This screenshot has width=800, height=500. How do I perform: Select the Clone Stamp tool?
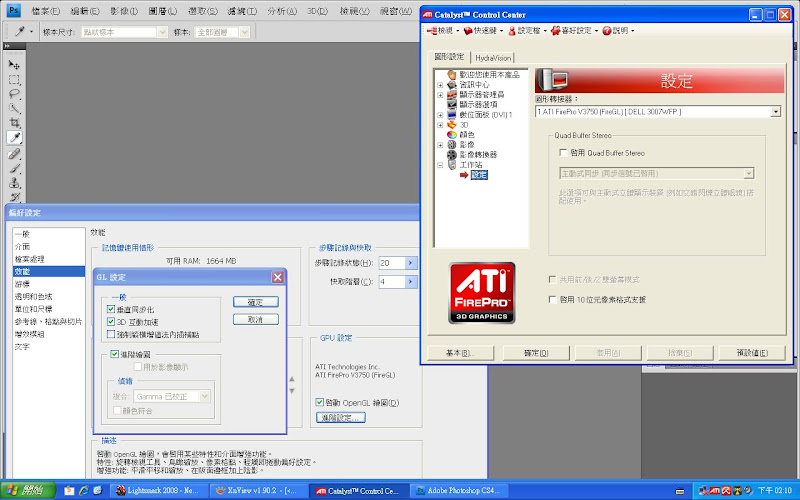pos(14,183)
